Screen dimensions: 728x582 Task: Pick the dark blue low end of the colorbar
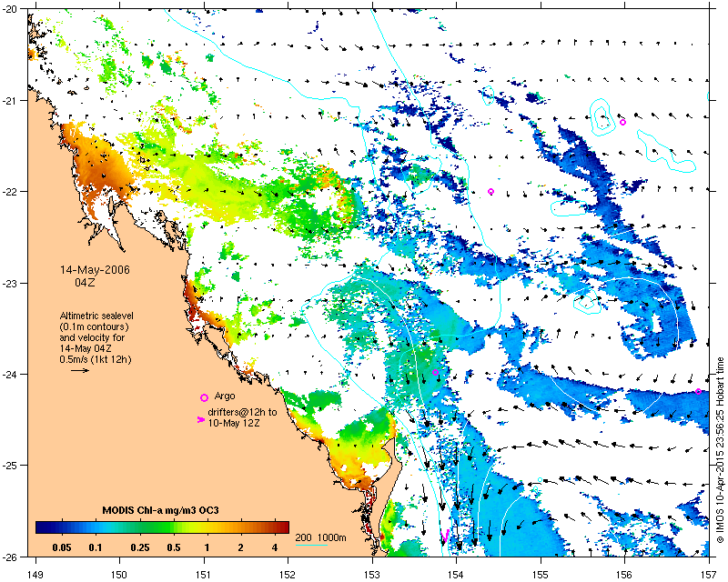tap(42, 527)
